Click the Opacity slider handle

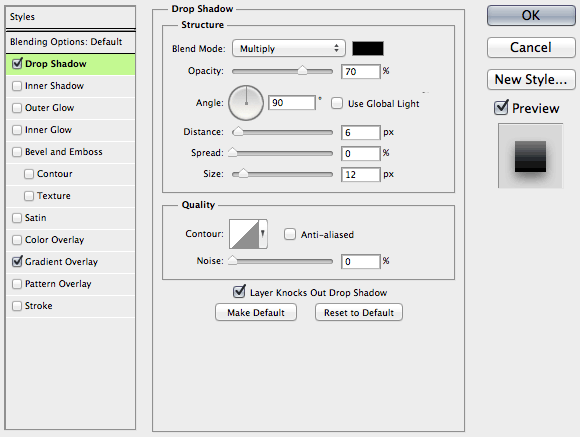click(302, 70)
